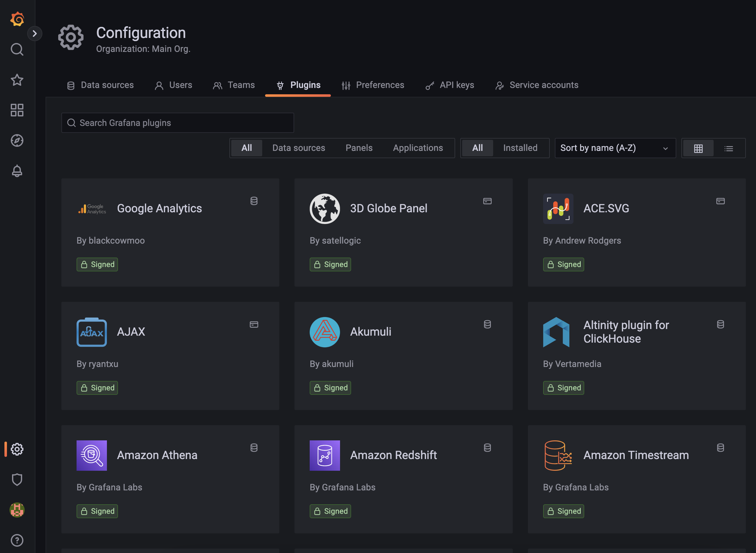Open user profile avatar
The height and width of the screenshot is (553, 756).
click(17, 510)
